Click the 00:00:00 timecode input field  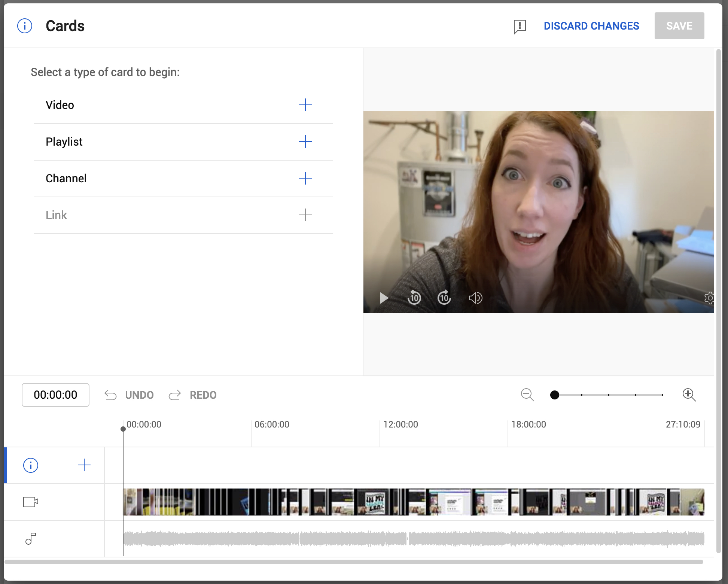[55, 395]
